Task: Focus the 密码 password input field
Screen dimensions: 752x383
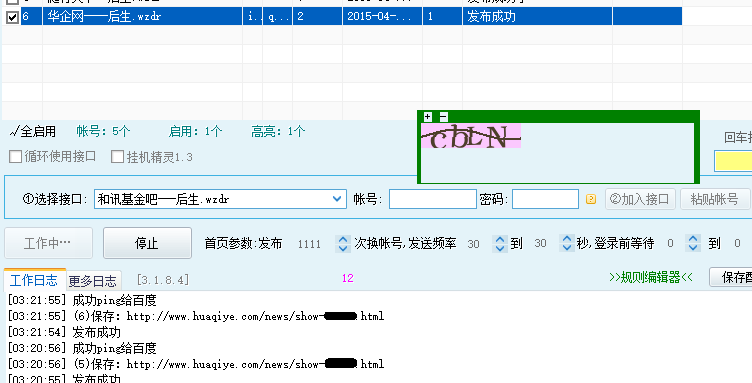Action: coord(545,199)
